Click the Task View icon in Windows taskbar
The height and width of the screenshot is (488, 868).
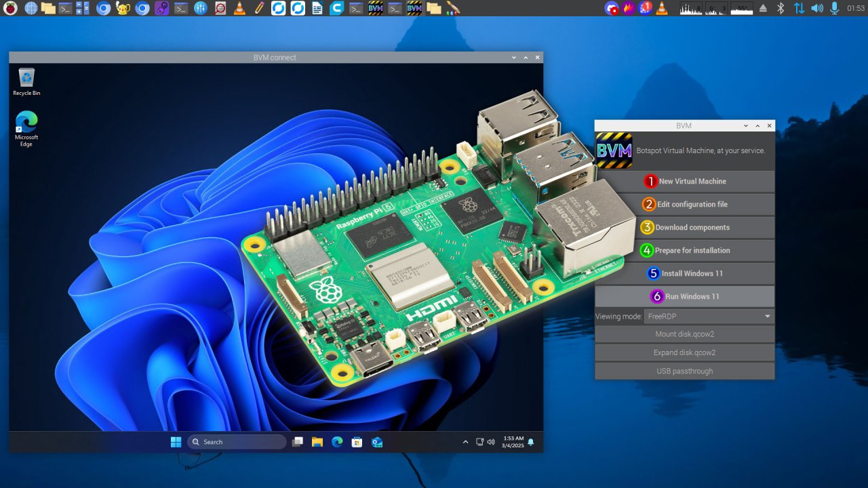297,442
